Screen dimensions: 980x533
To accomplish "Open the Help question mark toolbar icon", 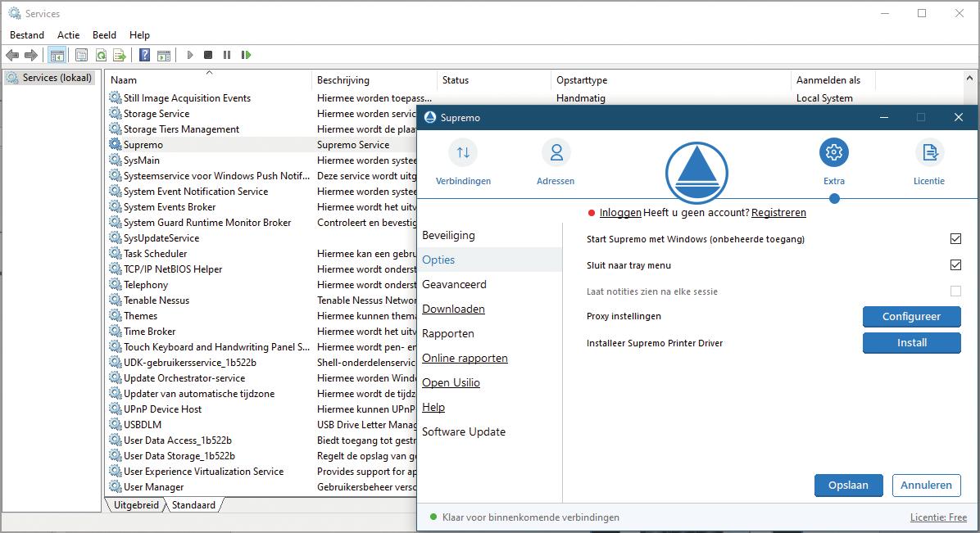I will tap(144, 55).
